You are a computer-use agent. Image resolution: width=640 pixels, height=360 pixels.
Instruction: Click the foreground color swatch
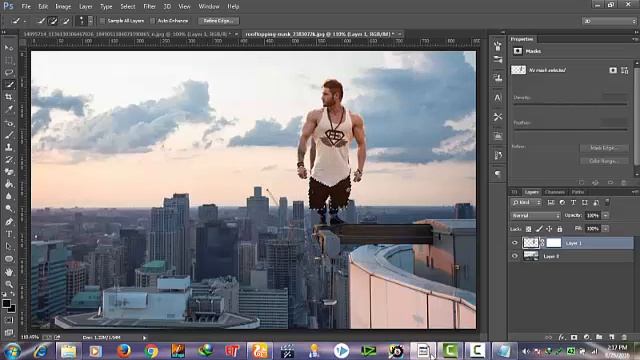point(6,303)
